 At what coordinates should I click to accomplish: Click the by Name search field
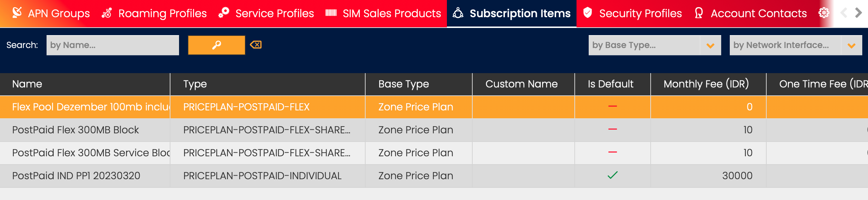pos(112,45)
